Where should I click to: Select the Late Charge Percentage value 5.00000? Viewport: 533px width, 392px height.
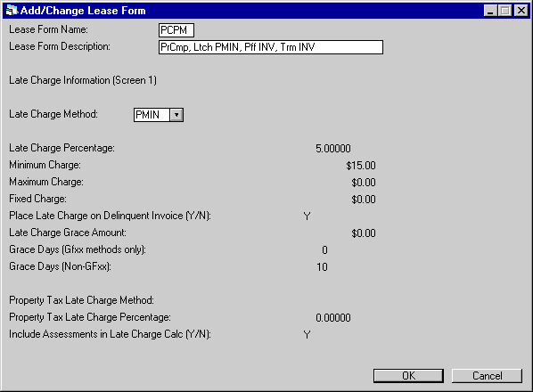332,149
